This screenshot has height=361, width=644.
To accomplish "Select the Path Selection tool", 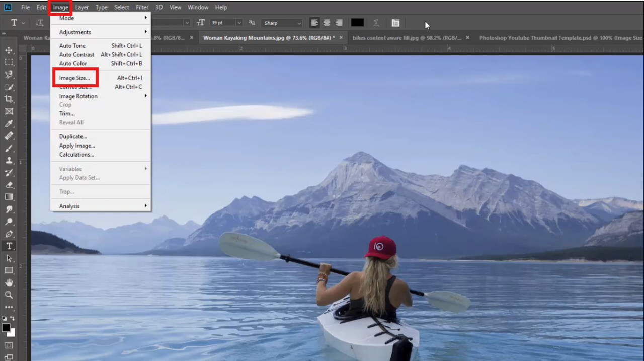I will pyautogui.click(x=9, y=258).
